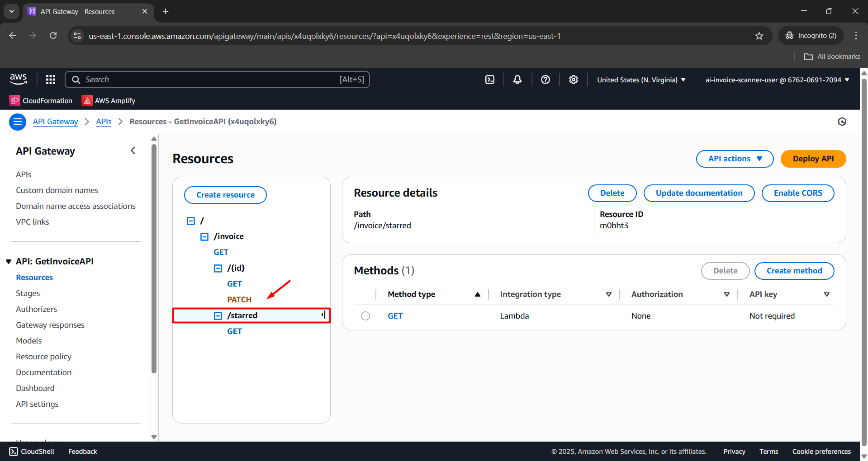Click the Deploy API button
Viewport: 868px width, 461px height.
click(x=813, y=159)
